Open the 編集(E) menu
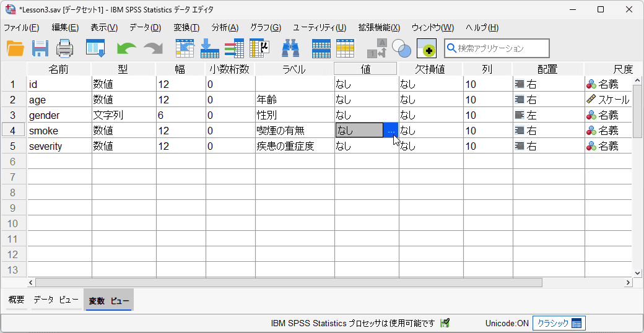This screenshot has height=333, width=644. 65,28
